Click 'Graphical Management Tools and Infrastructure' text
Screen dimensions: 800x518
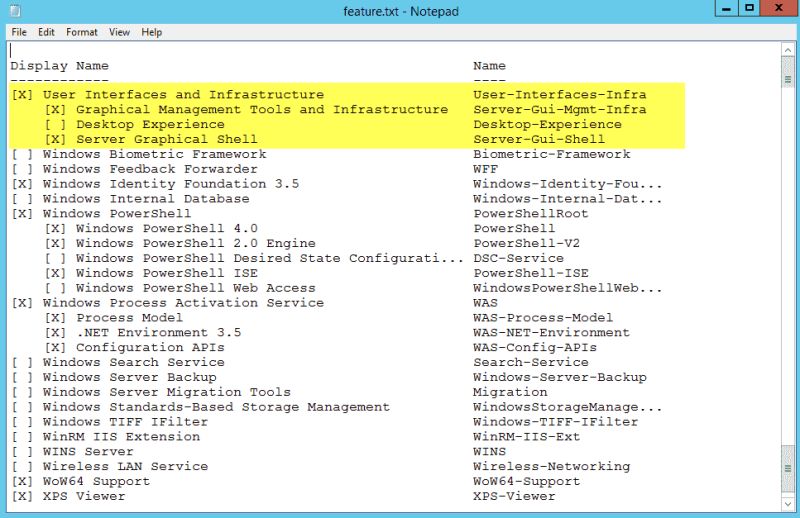(x=262, y=110)
